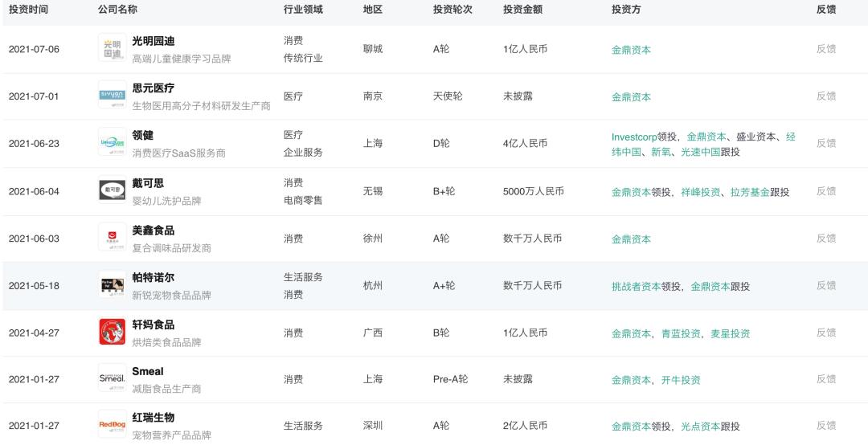Click the 戴可思 brand logo
Viewport: 868px width, 445px height.
point(112,190)
